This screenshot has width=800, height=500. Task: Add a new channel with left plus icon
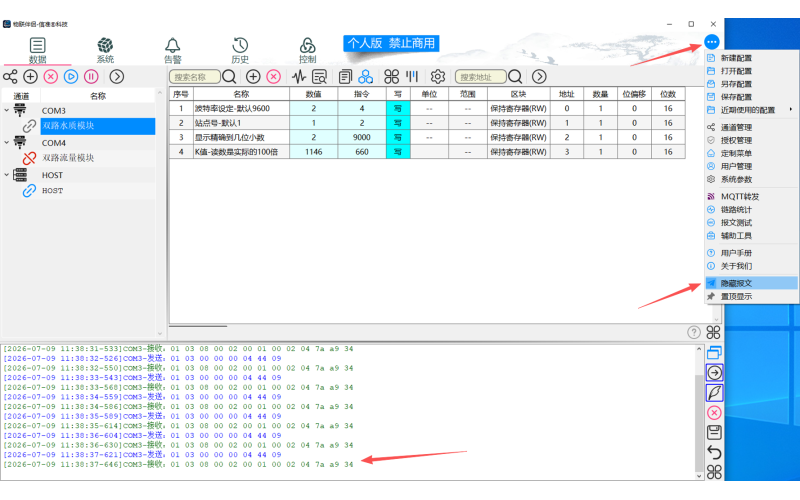pyautogui.click(x=31, y=77)
